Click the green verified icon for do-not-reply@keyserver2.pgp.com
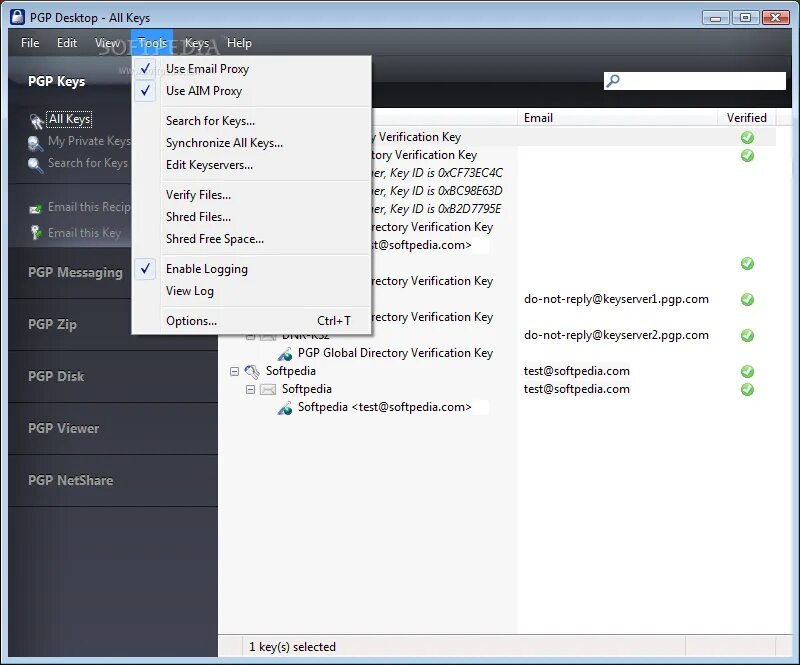800x665 pixels. point(747,335)
